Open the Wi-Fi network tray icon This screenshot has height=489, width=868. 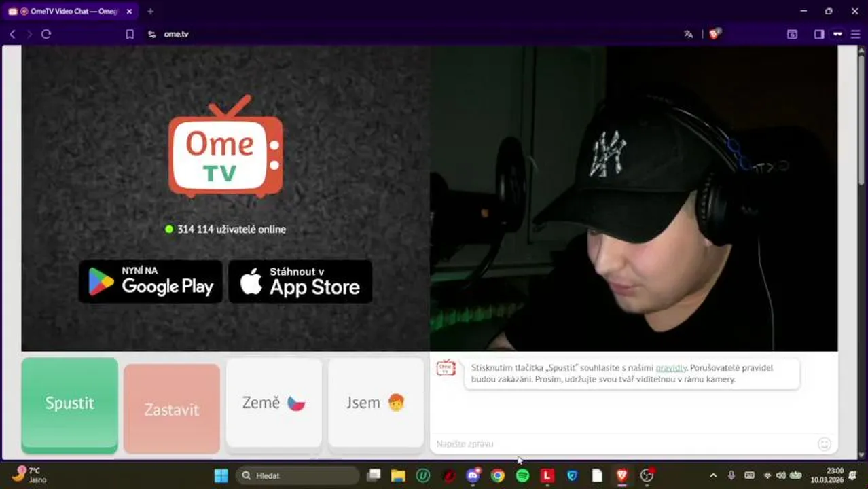(x=767, y=475)
